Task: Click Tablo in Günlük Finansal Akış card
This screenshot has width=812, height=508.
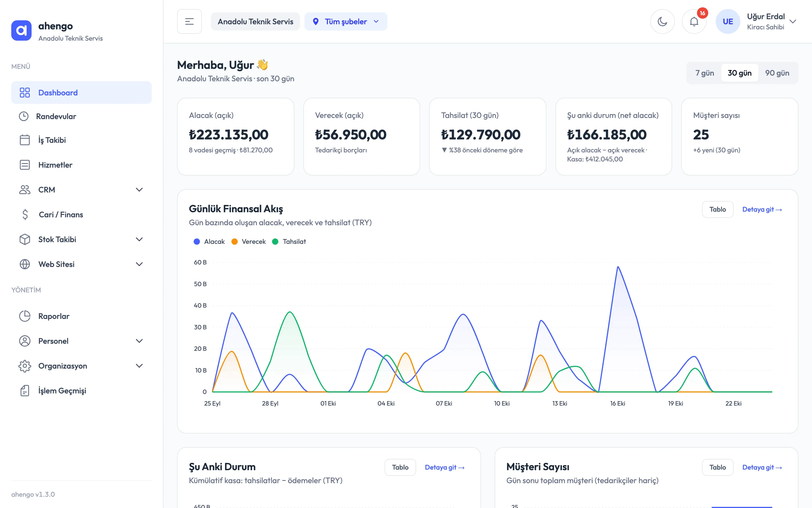Action: 717,209
